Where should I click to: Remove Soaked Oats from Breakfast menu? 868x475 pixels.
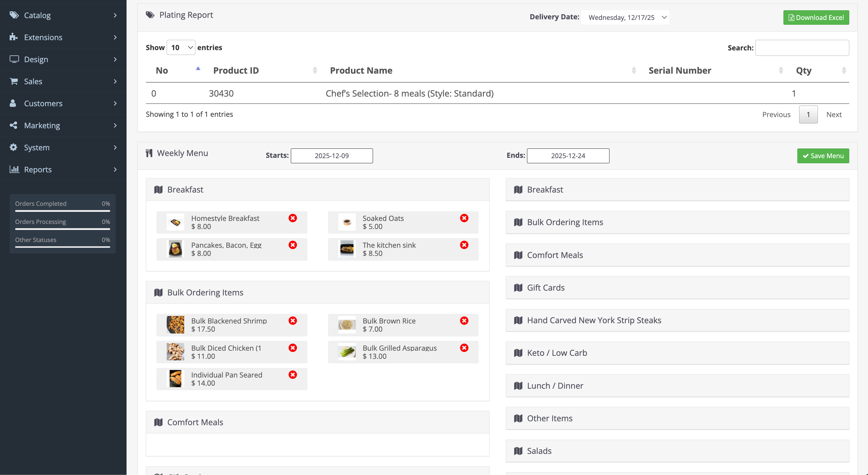point(464,218)
